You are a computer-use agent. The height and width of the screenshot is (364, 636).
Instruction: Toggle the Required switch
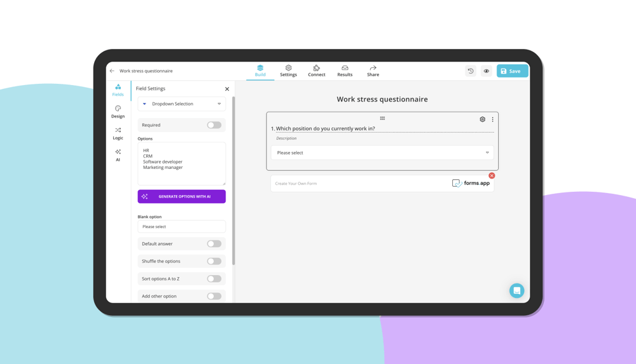[x=214, y=125]
